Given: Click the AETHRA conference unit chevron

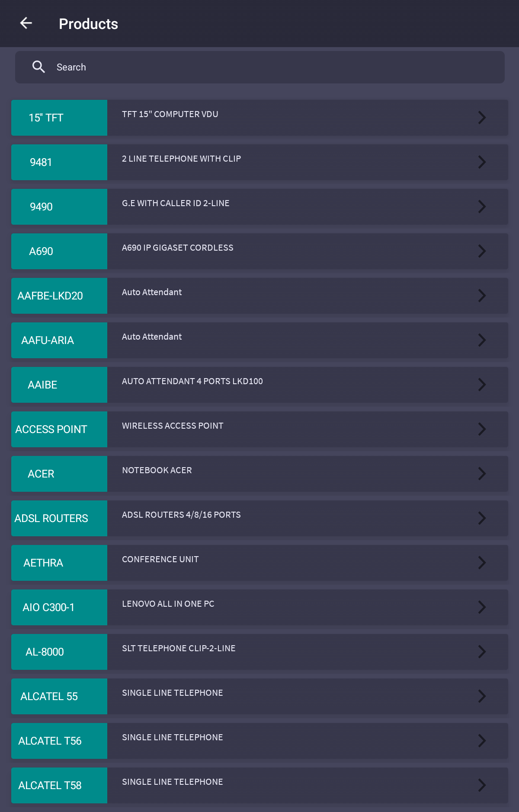Looking at the screenshot, I should [482, 563].
